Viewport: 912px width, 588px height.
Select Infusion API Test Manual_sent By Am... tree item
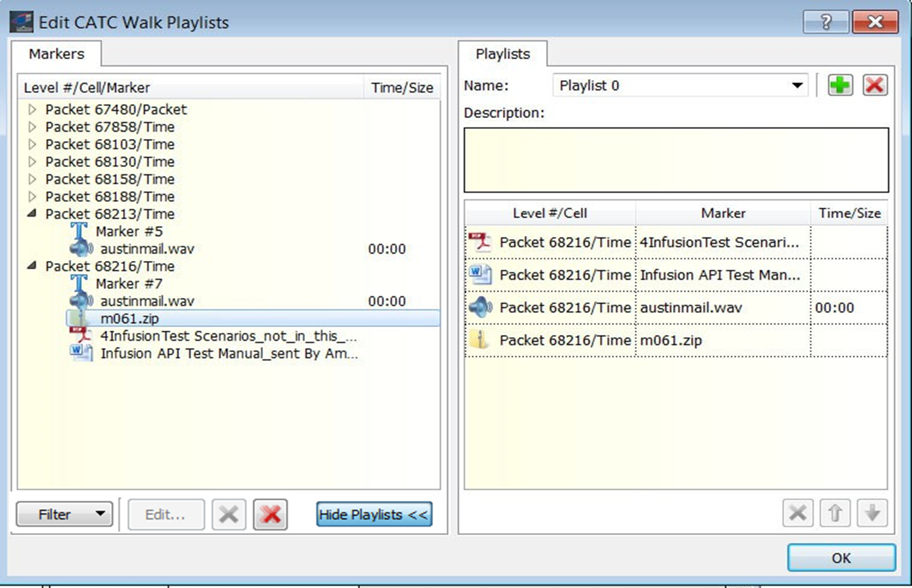[229, 353]
